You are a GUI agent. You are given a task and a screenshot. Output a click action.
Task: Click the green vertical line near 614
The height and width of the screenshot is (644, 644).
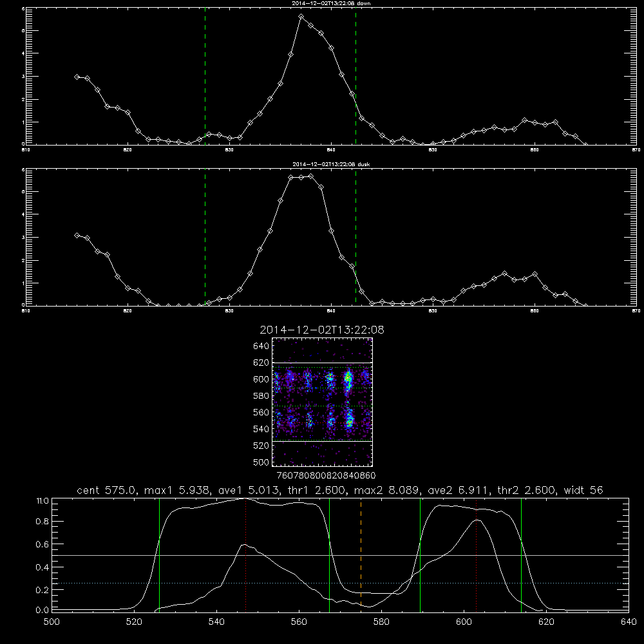[521, 554]
